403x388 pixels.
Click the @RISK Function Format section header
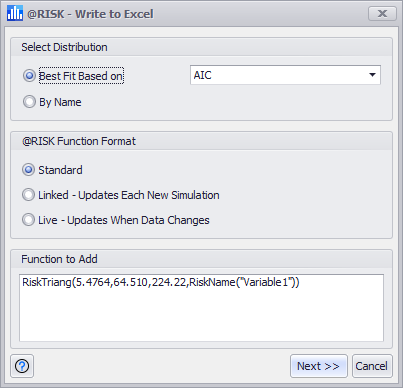click(x=79, y=141)
